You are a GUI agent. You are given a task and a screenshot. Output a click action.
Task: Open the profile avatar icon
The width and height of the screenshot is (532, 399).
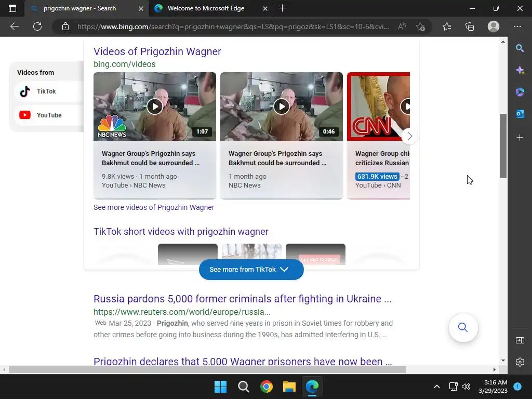494,26
